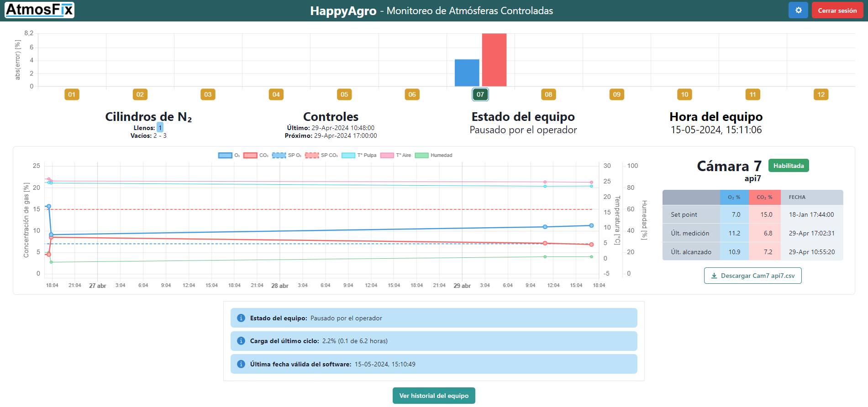The width and height of the screenshot is (868, 407).
Task: Click the Set point row label
Action: coord(684,214)
